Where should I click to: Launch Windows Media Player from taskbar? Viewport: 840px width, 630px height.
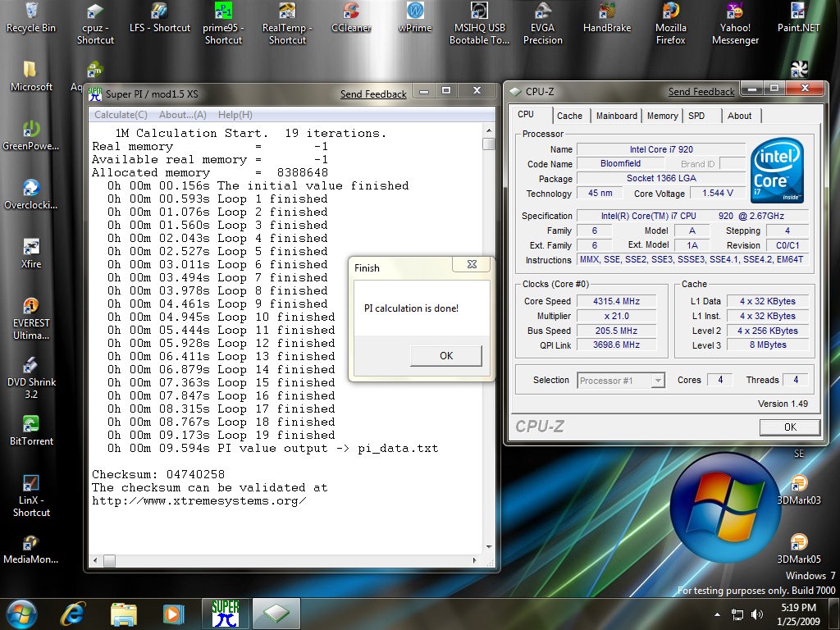(x=172, y=614)
